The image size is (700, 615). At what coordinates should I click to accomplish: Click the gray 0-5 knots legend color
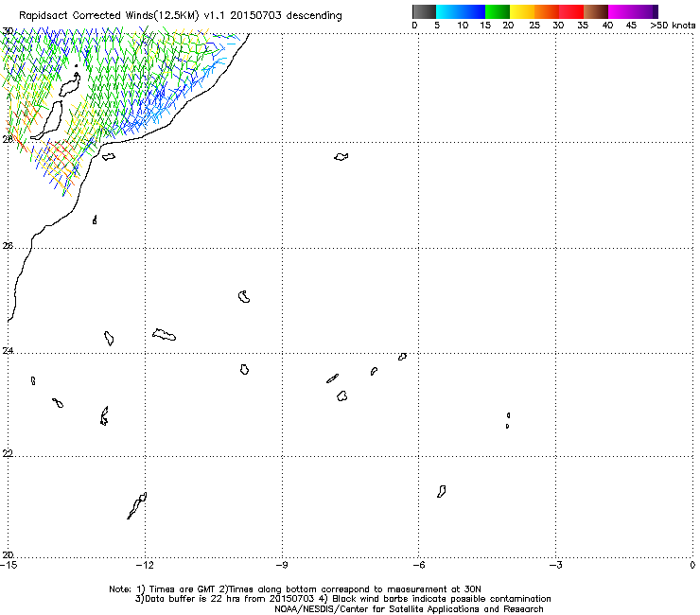[424, 11]
